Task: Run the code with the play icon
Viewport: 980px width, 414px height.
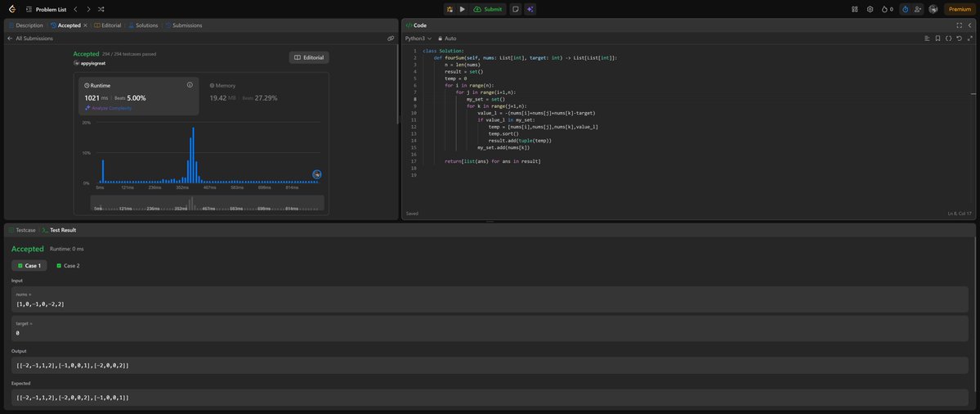Action: 463,9
